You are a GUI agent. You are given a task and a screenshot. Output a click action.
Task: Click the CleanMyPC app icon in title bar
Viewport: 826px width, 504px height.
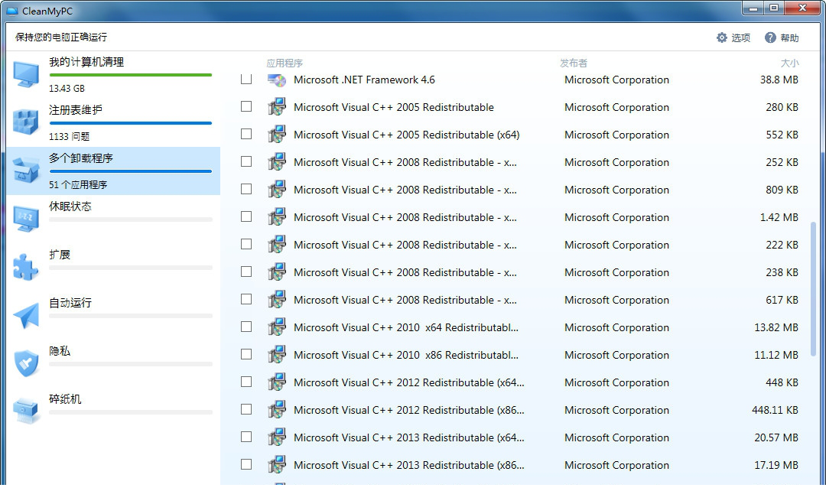12,11
